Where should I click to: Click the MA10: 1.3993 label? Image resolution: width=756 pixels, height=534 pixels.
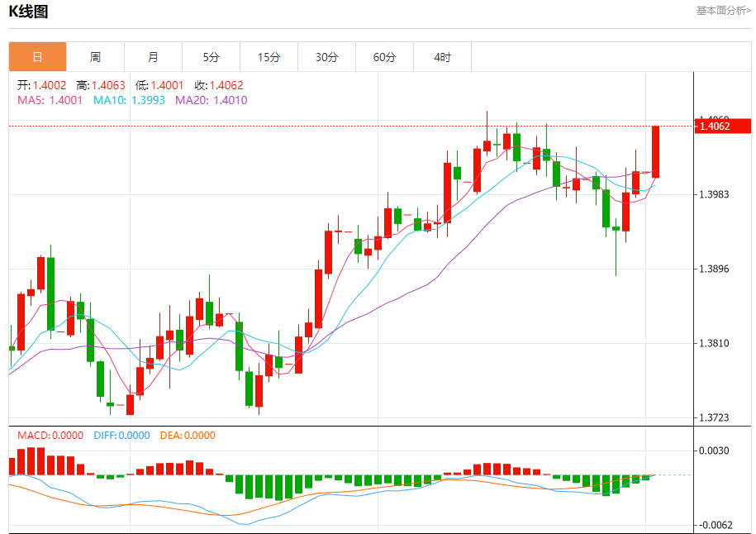click(129, 100)
